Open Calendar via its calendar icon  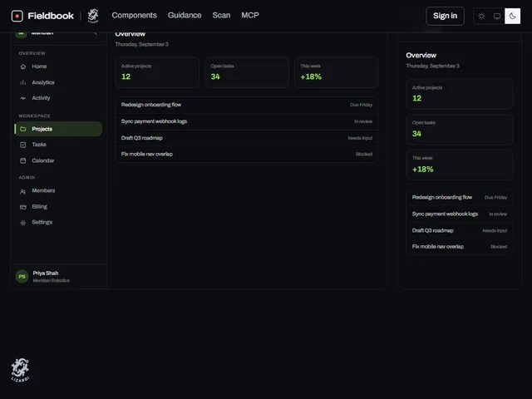point(23,160)
